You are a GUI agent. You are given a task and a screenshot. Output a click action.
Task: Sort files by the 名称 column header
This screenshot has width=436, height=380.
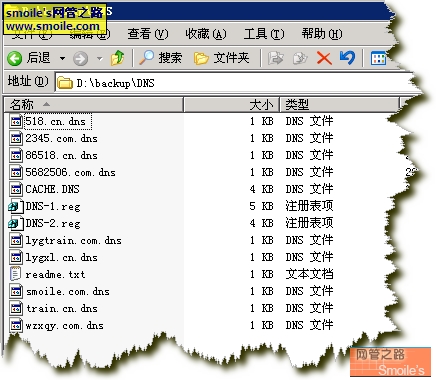(94, 105)
